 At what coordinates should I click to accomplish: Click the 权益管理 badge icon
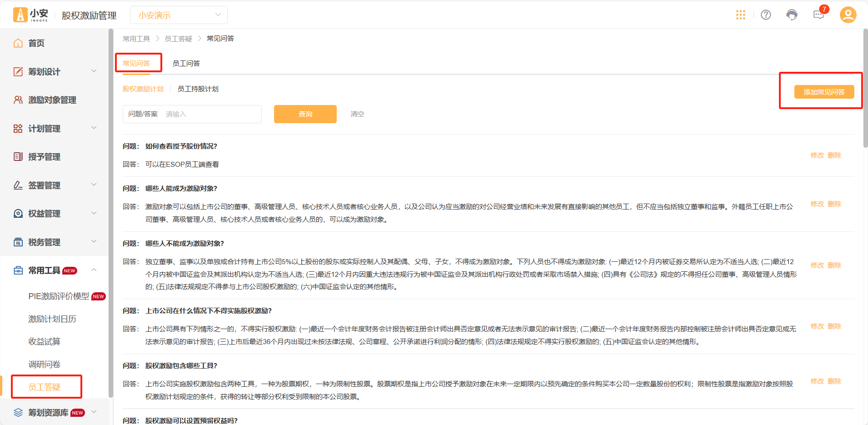(18, 214)
